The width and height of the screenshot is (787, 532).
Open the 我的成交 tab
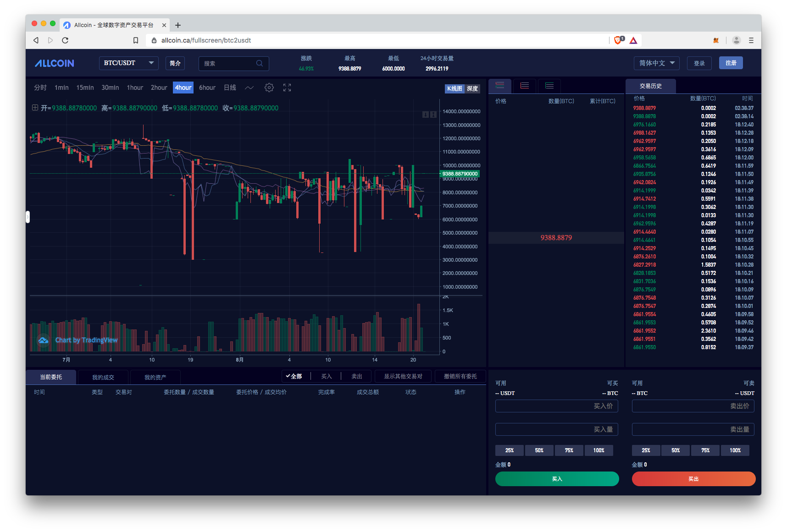pos(103,377)
